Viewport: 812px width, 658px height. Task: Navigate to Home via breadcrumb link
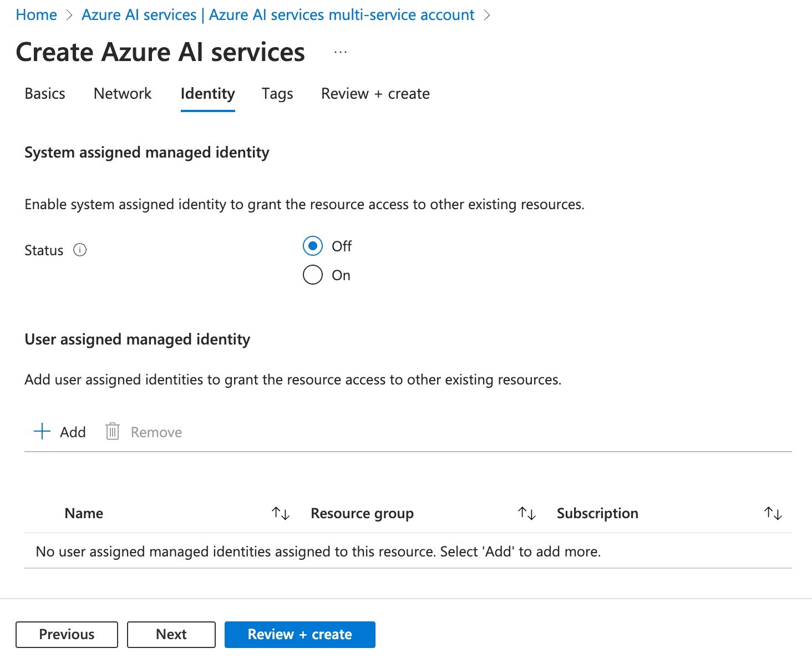(35, 14)
